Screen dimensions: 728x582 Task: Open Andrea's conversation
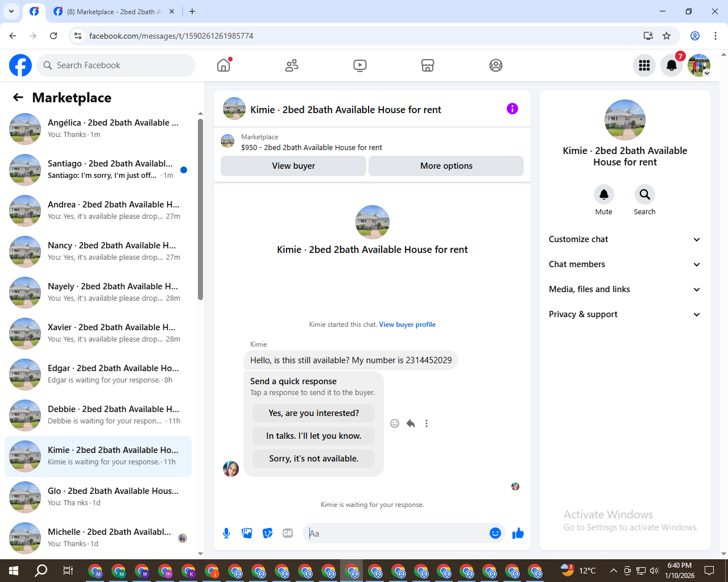click(98, 211)
